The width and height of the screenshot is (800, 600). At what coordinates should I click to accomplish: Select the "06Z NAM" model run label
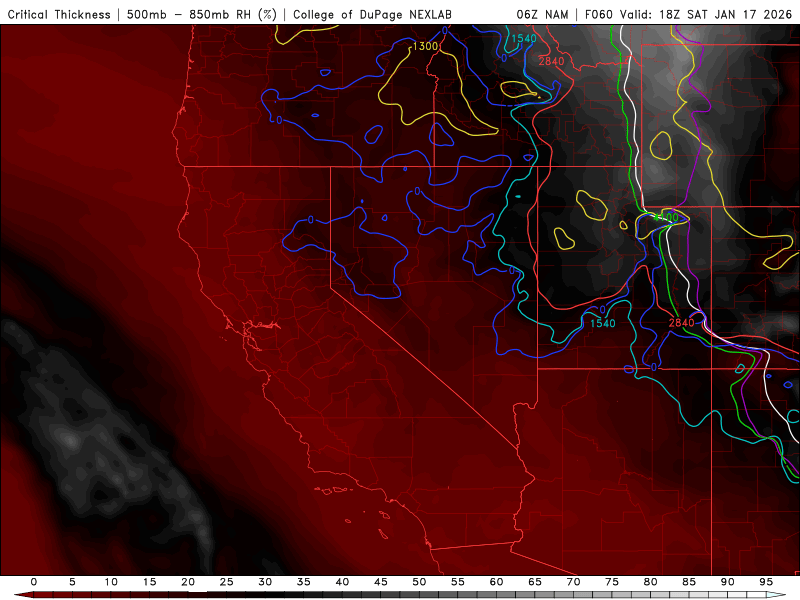[542, 14]
